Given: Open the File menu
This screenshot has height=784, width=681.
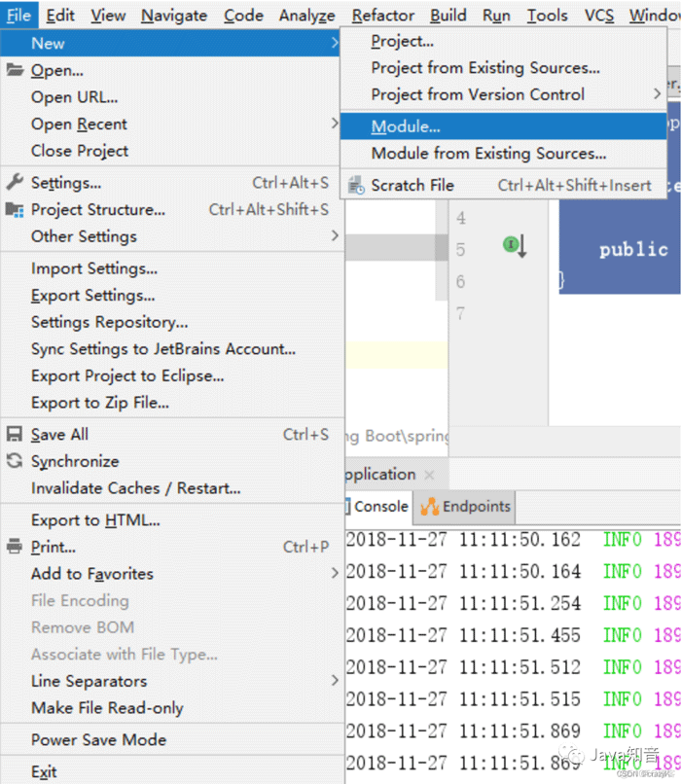Looking at the screenshot, I should tap(19, 16).
